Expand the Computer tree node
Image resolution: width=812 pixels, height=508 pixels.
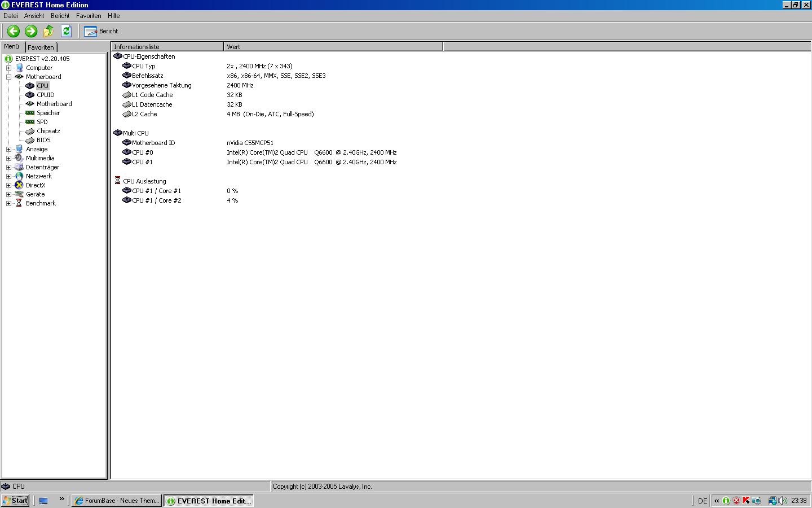tap(8, 68)
